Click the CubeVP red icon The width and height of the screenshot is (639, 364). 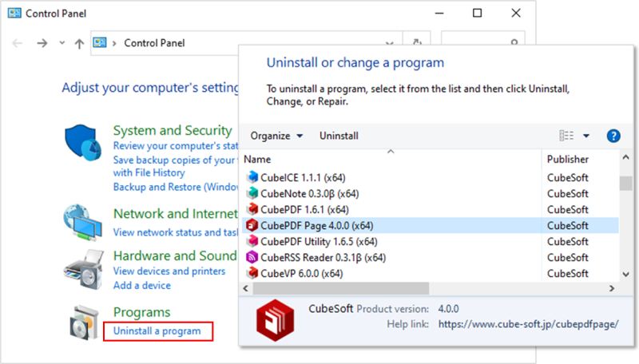[252, 273]
